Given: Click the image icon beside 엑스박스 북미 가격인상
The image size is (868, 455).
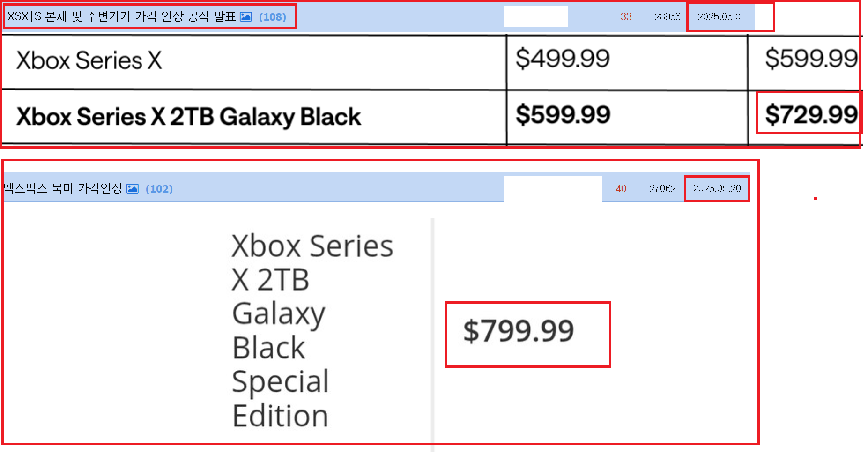Looking at the screenshot, I should 133,188.
